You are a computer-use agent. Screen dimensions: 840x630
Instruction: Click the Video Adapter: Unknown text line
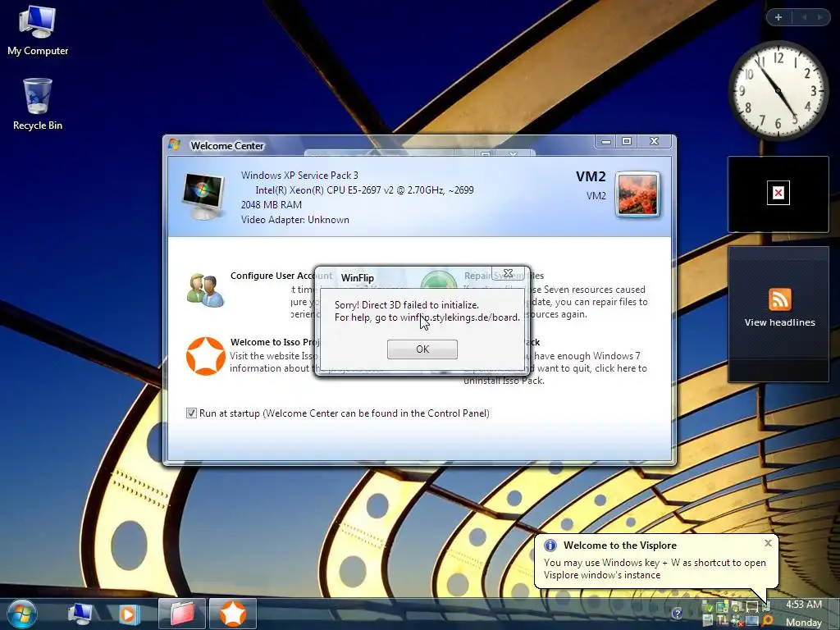click(295, 220)
